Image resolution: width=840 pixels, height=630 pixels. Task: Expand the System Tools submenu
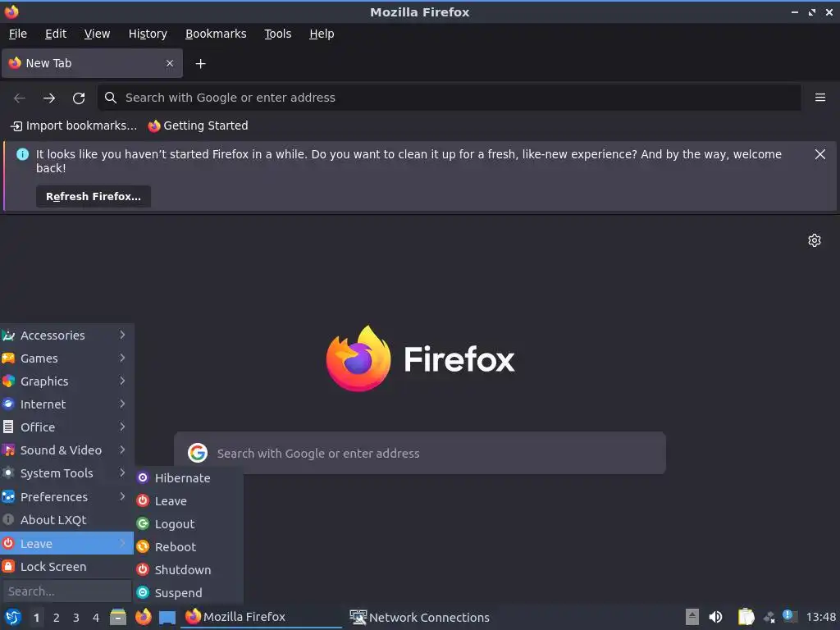coord(66,473)
